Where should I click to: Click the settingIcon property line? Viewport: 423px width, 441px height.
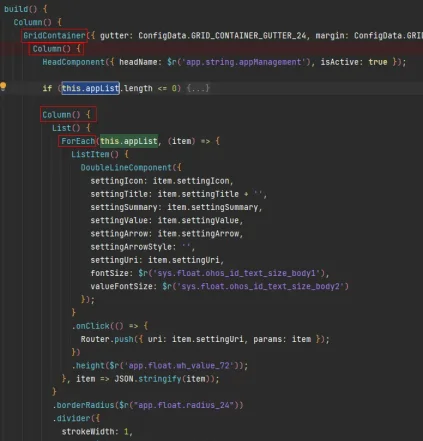[x=162, y=181]
